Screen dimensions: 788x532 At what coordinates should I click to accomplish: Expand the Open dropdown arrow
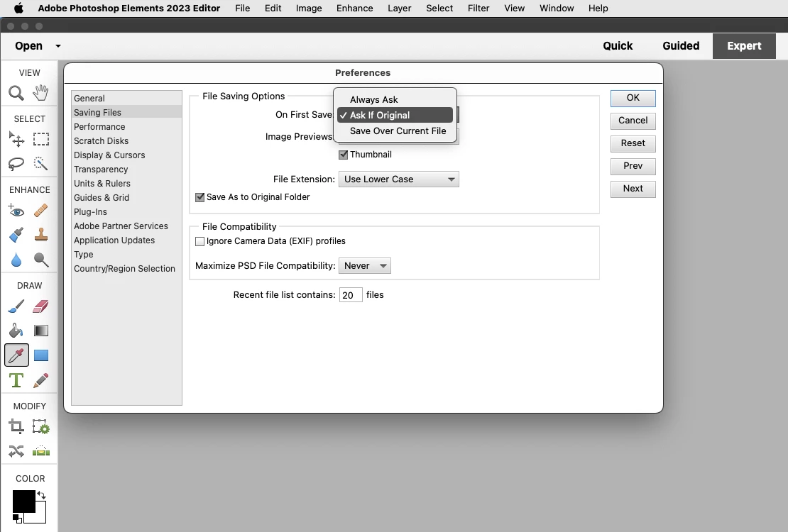[x=58, y=45]
